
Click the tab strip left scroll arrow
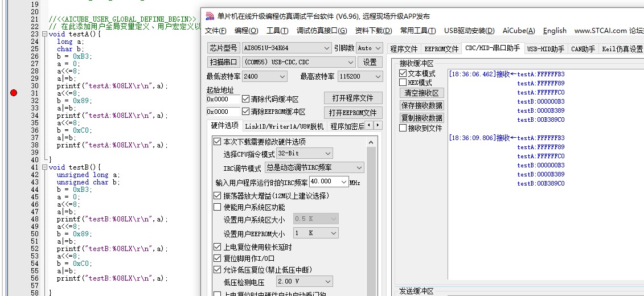click(x=369, y=125)
